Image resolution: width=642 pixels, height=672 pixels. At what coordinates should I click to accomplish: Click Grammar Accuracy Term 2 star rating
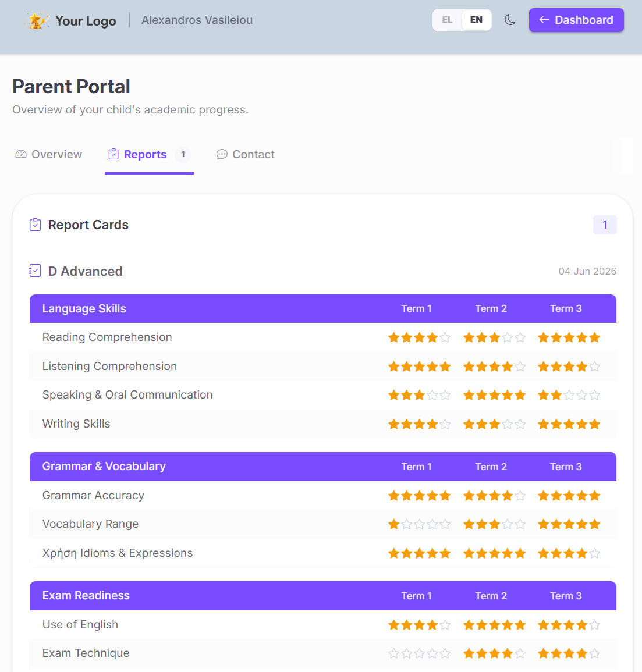point(495,496)
